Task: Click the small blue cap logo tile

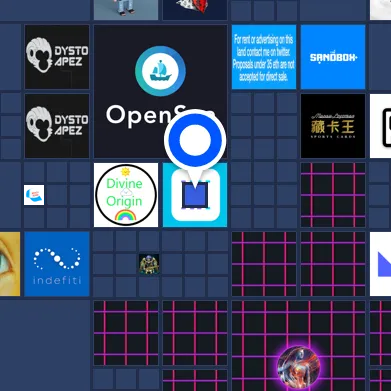Action: [x=34, y=195]
